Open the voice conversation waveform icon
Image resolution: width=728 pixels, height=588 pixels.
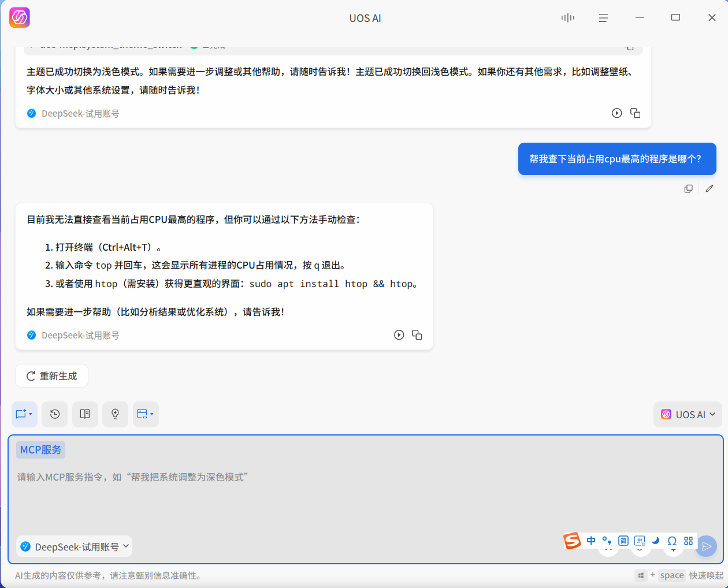(568, 18)
